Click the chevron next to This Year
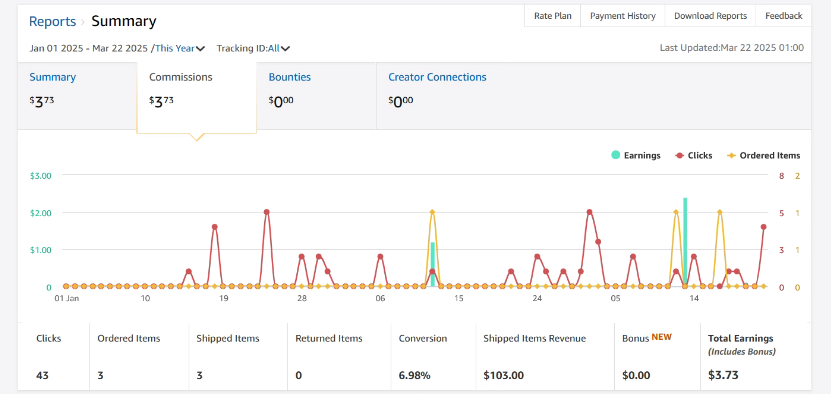Screen dimensions: 831x394 click(200, 49)
